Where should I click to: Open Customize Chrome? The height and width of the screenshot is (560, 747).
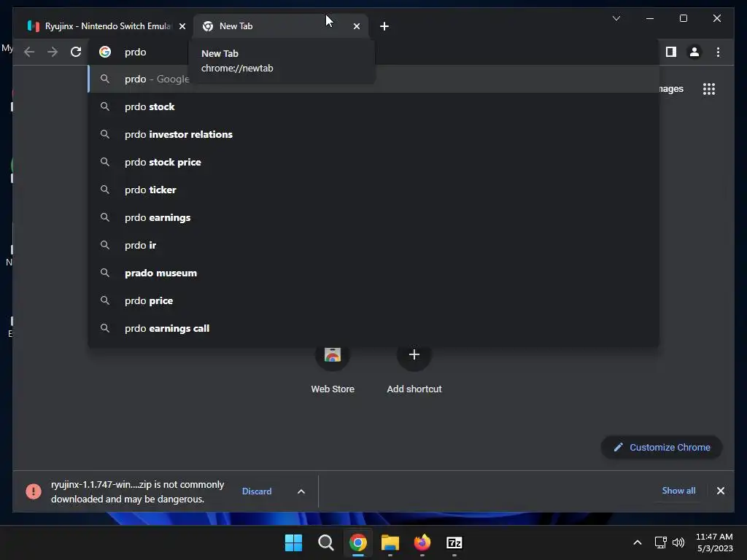662,447
